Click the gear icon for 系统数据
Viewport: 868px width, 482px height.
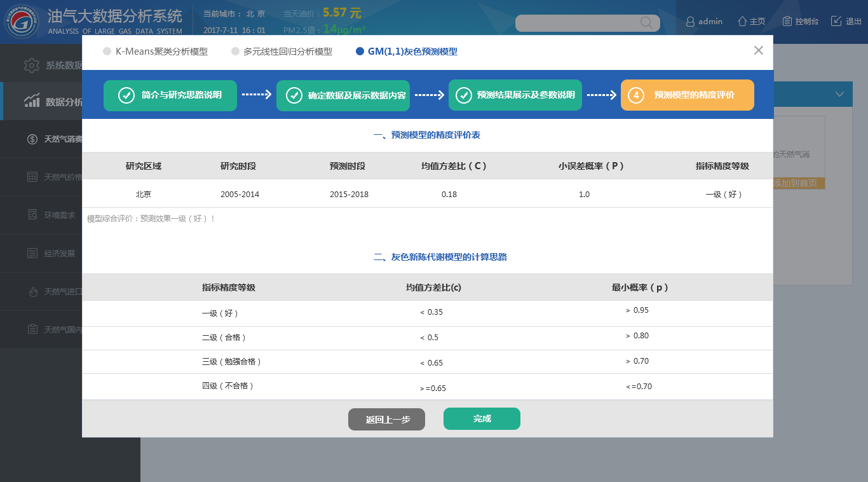(32, 65)
